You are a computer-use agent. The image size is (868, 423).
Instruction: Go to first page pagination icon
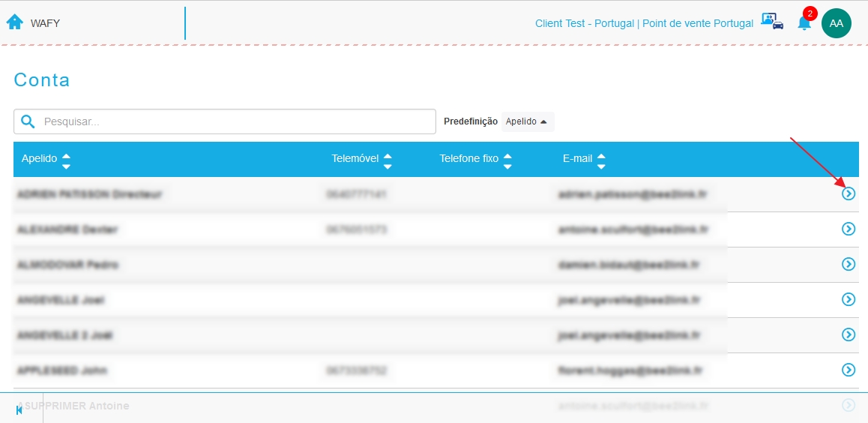[19, 410]
